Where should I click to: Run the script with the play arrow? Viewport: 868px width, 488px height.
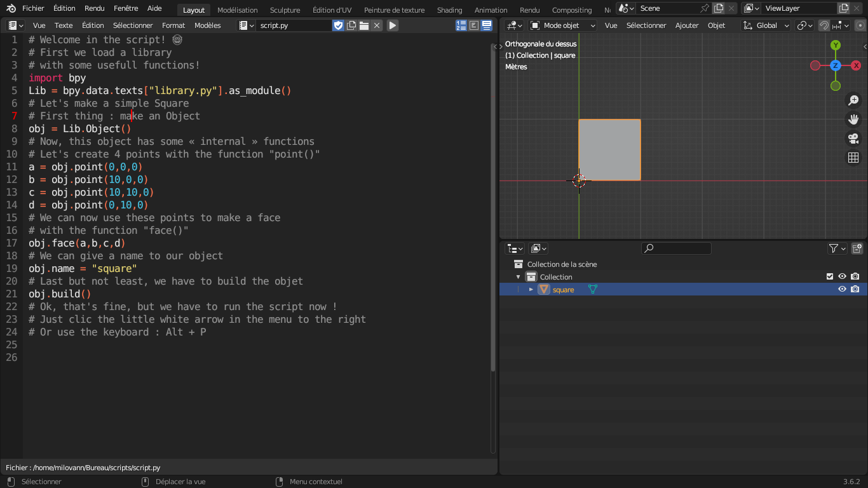coord(393,25)
